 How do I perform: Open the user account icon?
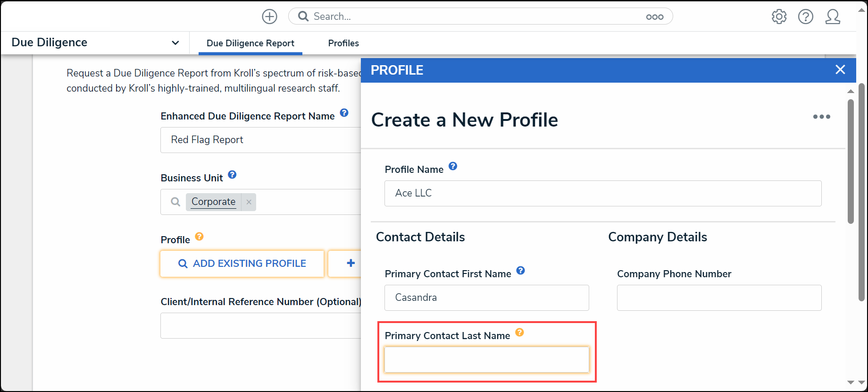pyautogui.click(x=833, y=17)
